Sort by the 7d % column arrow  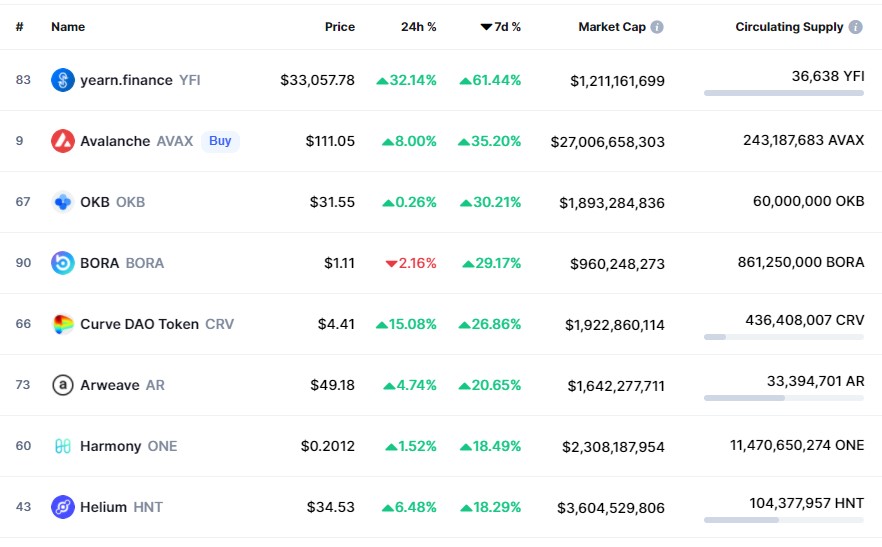pyautogui.click(x=486, y=27)
